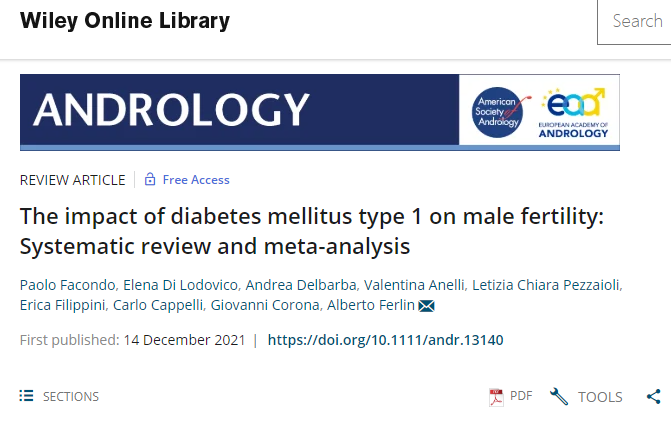Screen dimensions: 671x424
Task: Open European Academy of Andrology logo
Action: point(573,113)
